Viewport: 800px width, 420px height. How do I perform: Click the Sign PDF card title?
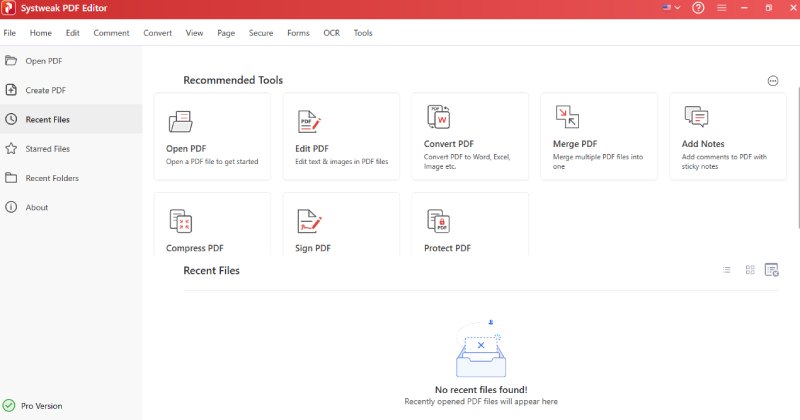point(313,248)
